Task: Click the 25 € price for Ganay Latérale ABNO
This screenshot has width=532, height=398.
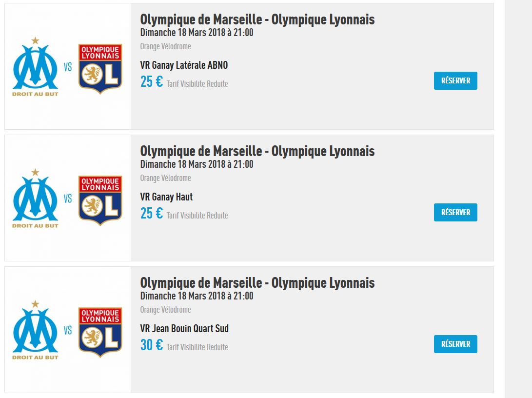Action: (x=152, y=82)
